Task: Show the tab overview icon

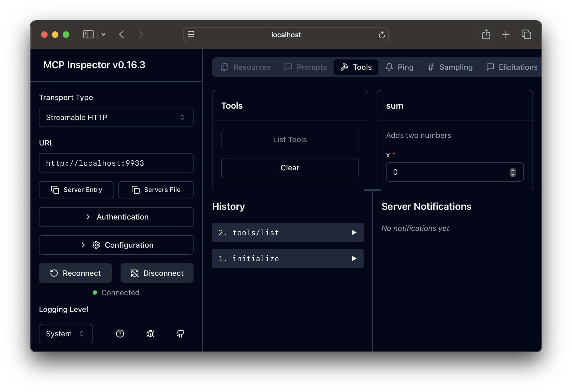Action: coord(526,34)
